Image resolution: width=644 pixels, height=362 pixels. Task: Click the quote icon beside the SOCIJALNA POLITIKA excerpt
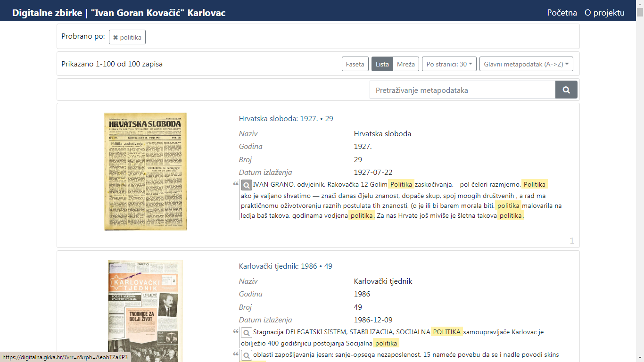click(x=236, y=330)
